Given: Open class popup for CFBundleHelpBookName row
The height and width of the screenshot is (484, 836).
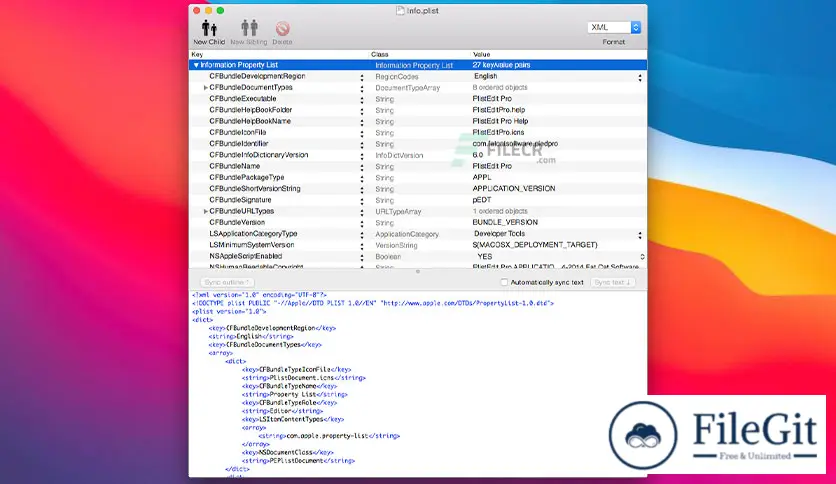Looking at the screenshot, I should coord(362,122).
